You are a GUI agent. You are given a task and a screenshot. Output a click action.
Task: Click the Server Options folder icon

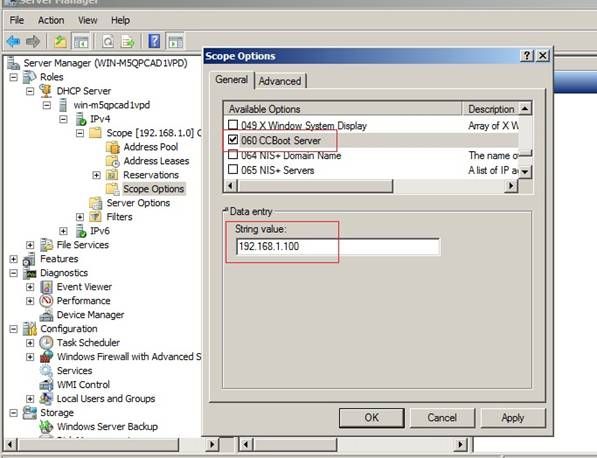tap(95, 203)
